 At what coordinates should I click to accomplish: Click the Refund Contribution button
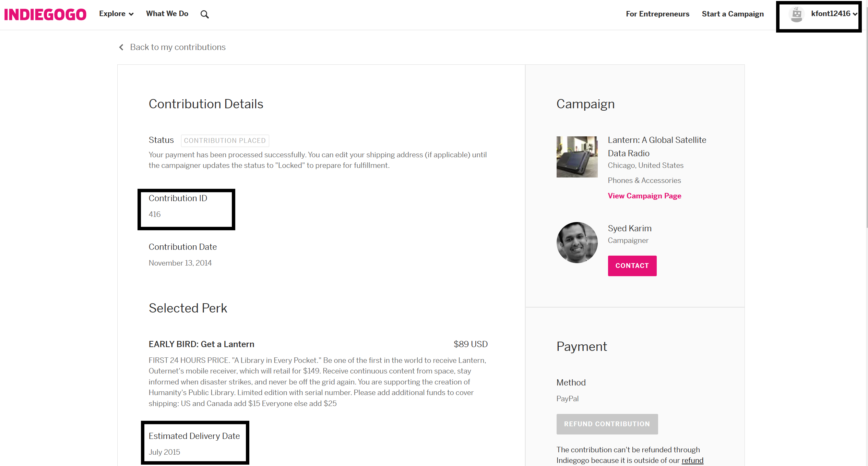607,424
